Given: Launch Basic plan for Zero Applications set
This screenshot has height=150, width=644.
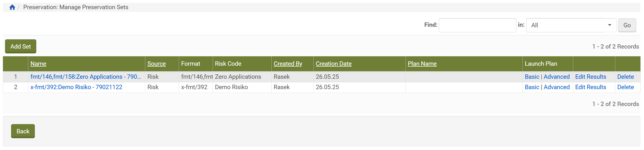Looking at the screenshot, I should pyautogui.click(x=531, y=77).
